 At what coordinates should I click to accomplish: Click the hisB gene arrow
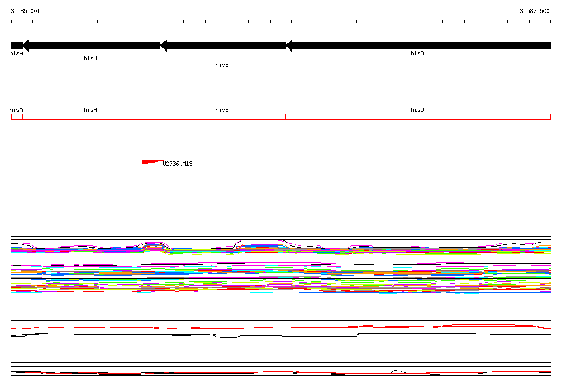(223, 46)
